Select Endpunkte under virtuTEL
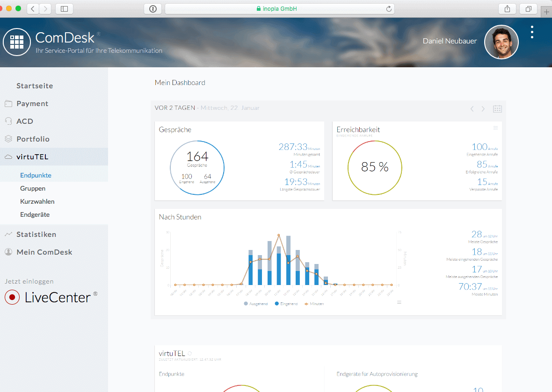The image size is (552, 392). tap(36, 175)
